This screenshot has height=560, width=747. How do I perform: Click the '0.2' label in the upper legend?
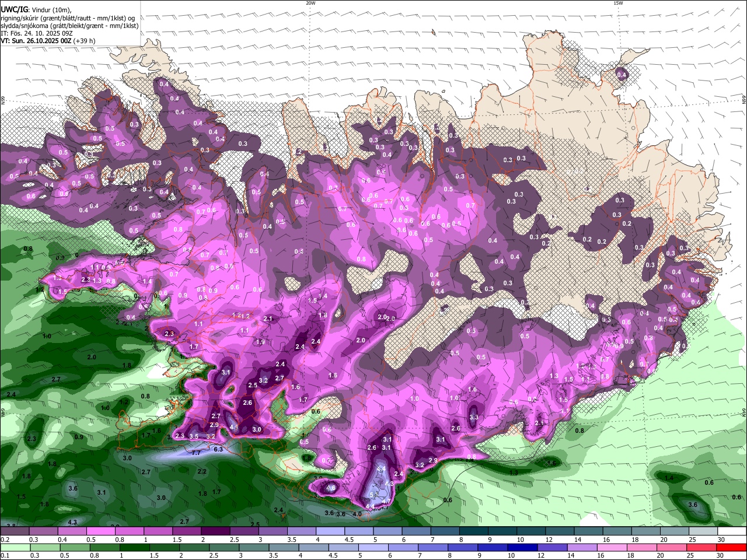point(5,540)
